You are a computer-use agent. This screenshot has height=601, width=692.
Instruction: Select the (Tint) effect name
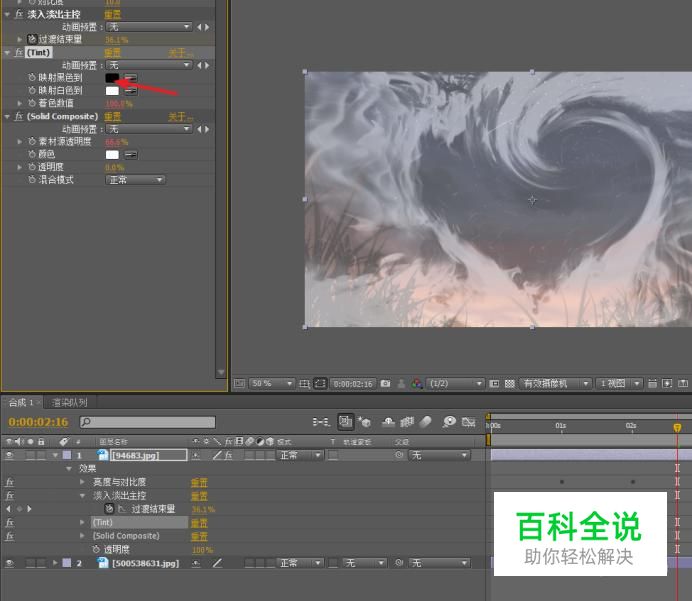click(39, 53)
